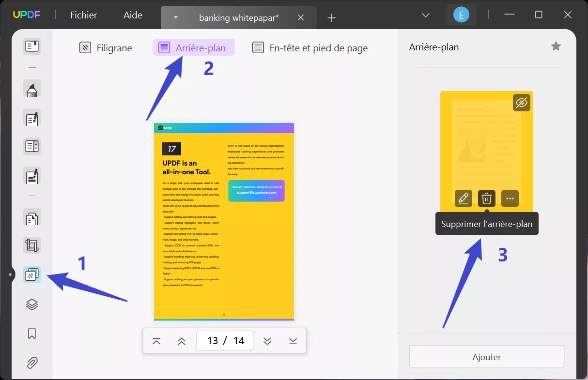Open the Fichier menu
This screenshot has height=380, width=588.
[84, 15]
